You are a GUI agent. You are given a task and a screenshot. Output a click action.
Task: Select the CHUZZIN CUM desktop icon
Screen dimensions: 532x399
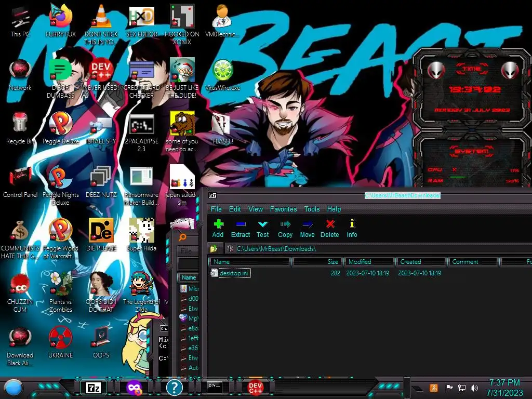[20, 293]
